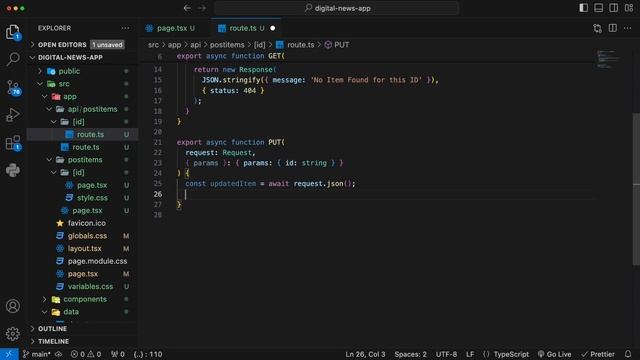640x360 pixels.
Task: Open page.module.css in the file tree
Action: tap(82, 261)
